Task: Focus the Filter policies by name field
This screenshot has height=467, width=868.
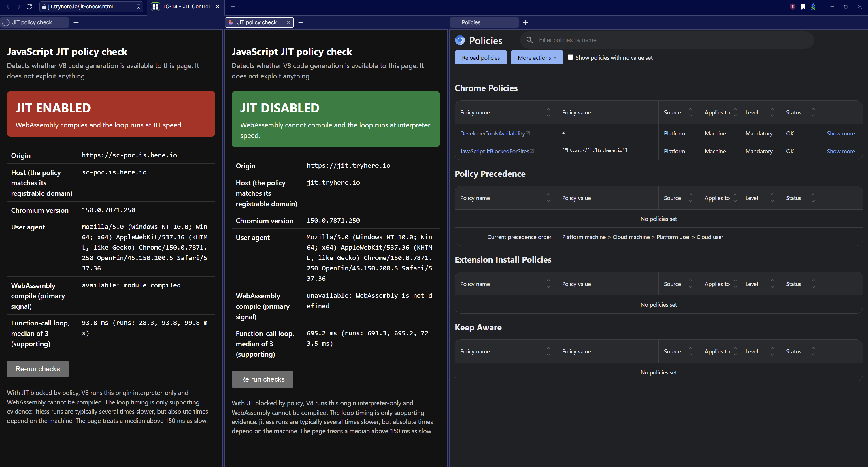Action: (x=667, y=40)
